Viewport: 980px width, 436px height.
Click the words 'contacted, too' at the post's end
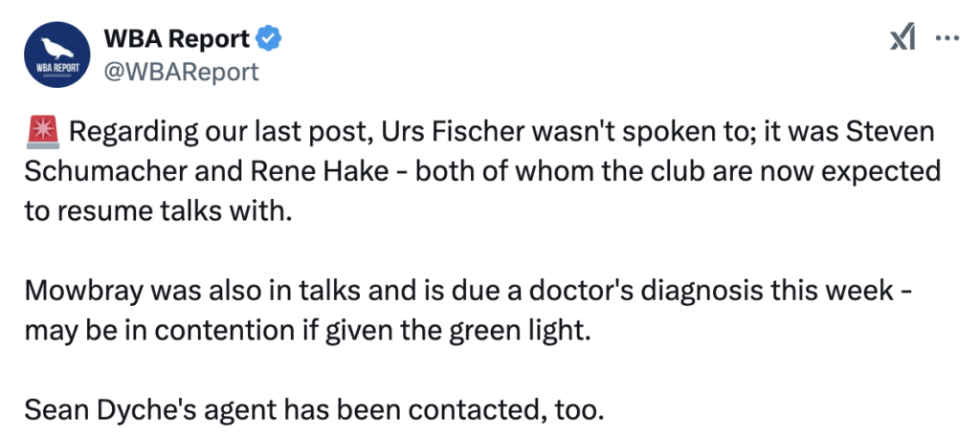coord(500,410)
